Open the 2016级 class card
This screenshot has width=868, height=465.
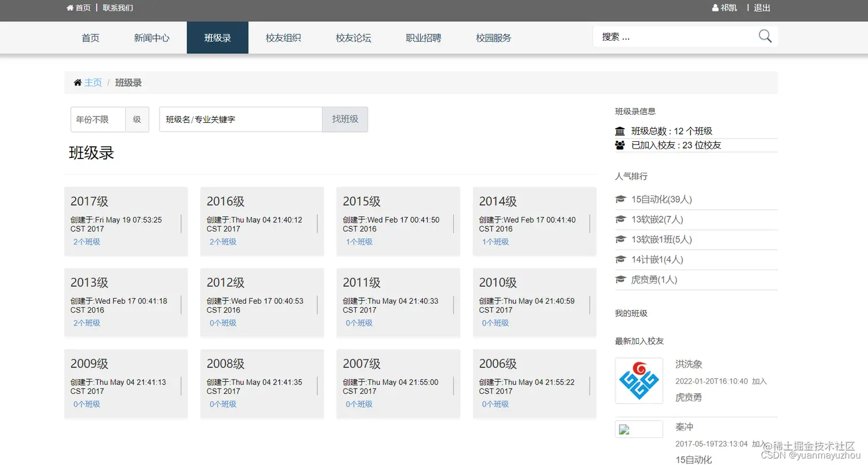click(262, 221)
